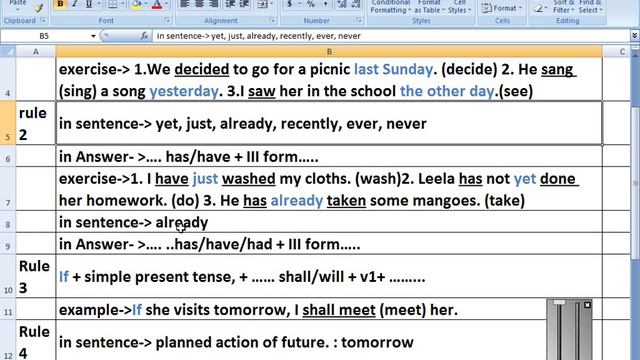Toggle Italic formatting button
This screenshot has width=640, height=360.
tap(75, 4)
